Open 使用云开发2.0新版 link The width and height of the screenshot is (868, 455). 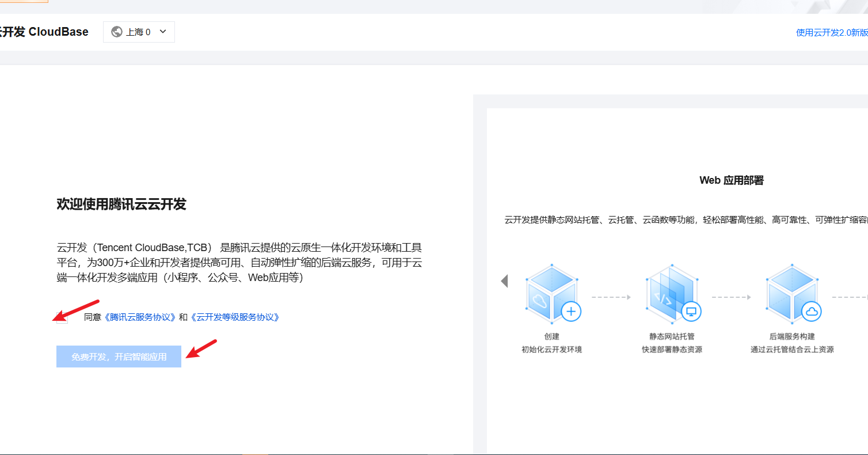click(x=832, y=33)
